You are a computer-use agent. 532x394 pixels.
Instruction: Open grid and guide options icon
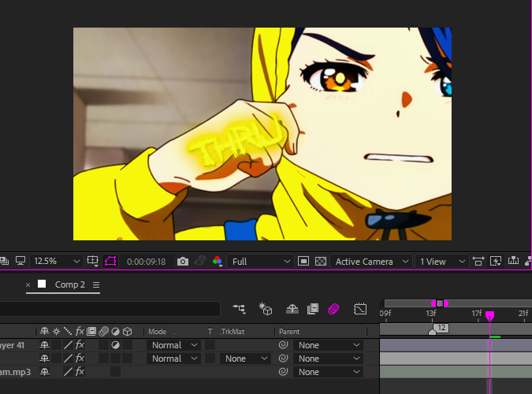pyautogui.click(x=92, y=261)
